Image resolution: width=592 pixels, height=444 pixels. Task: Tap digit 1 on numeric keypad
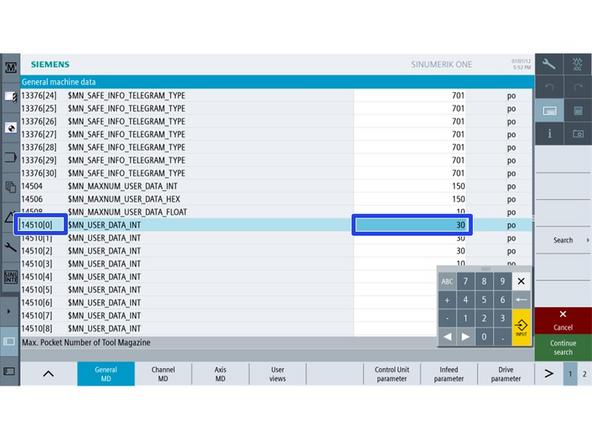click(466, 318)
